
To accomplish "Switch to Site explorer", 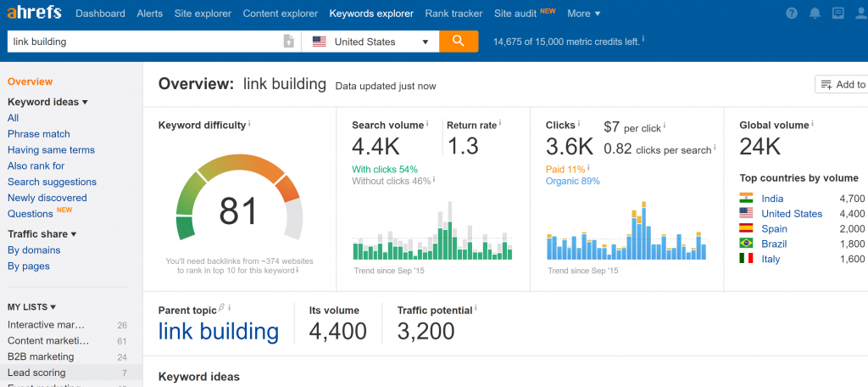I will (x=203, y=14).
